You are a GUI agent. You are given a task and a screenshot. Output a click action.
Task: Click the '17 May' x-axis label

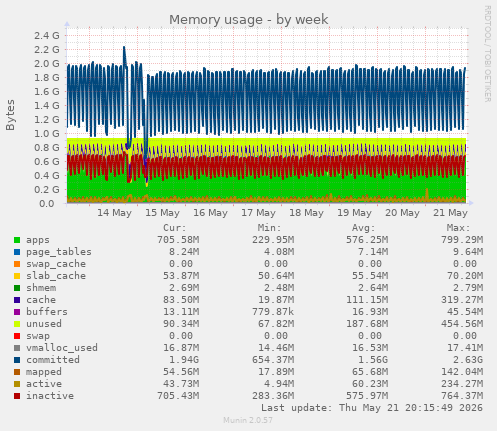(x=258, y=213)
